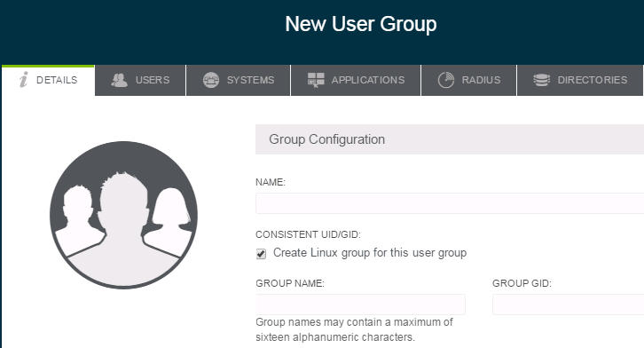Click the Users people icon
Viewport: 644px width, 348px height.
pos(119,80)
